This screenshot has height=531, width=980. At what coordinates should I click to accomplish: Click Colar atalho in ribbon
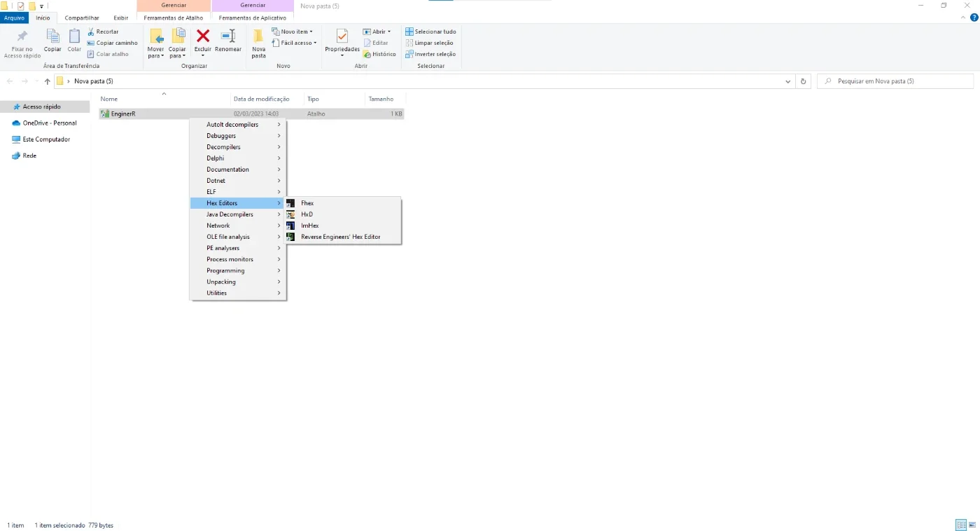pos(108,54)
